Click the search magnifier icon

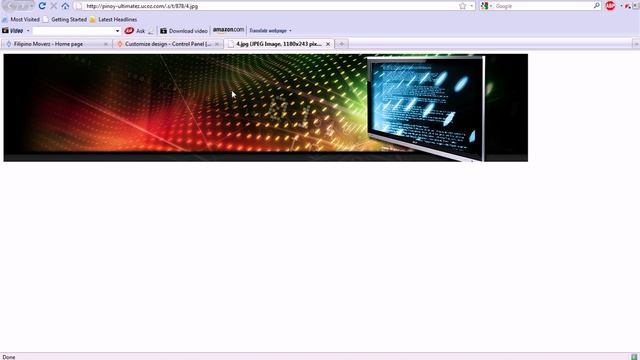pyautogui.click(x=597, y=6)
